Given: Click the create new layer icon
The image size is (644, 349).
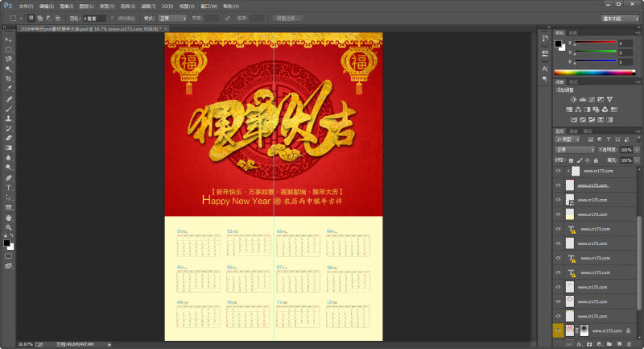Looking at the screenshot, I should (x=619, y=344).
